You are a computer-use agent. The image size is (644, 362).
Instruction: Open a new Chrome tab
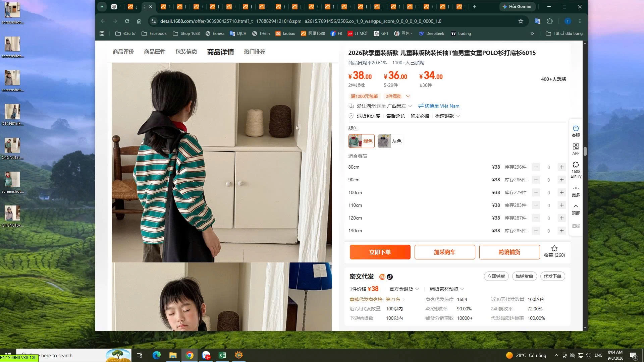pyautogui.click(x=474, y=7)
